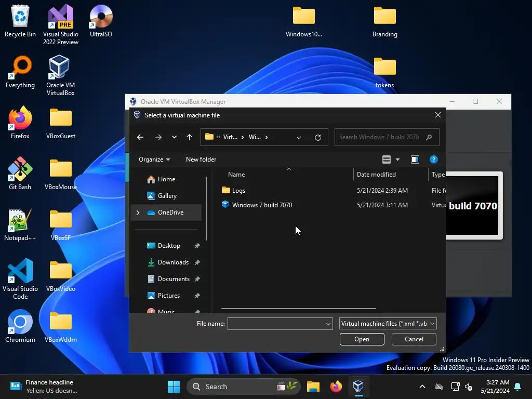
Task: Click the taskbar Search box
Action: click(243, 387)
